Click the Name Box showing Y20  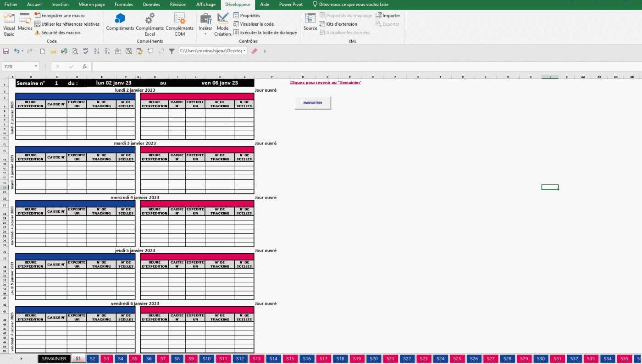coord(17,66)
